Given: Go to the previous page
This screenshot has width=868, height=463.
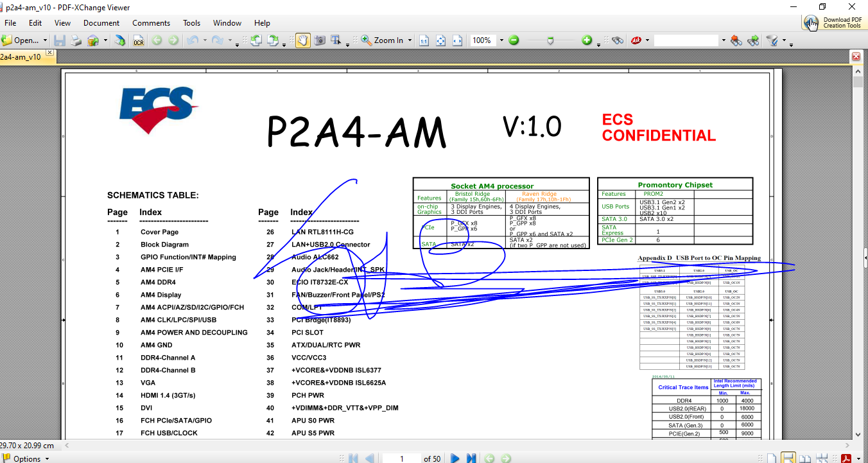Looking at the screenshot, I should click(x=370, y=459).
